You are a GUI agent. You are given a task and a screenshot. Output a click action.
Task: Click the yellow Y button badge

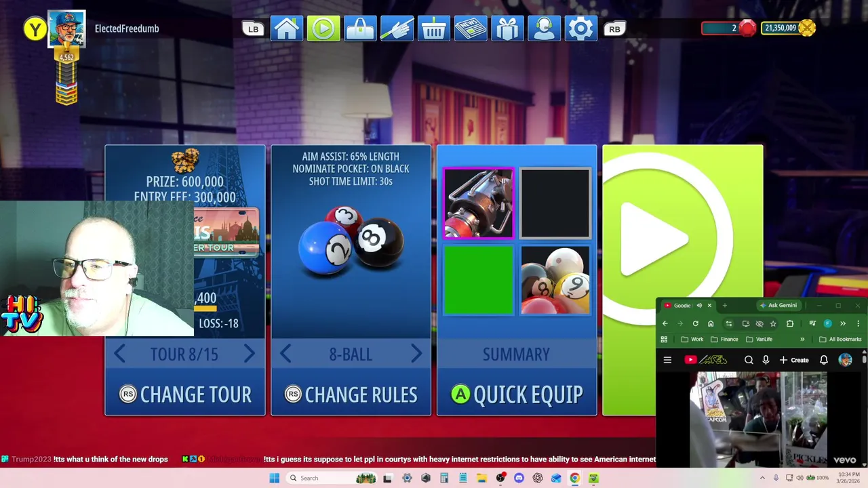point(35,29)
